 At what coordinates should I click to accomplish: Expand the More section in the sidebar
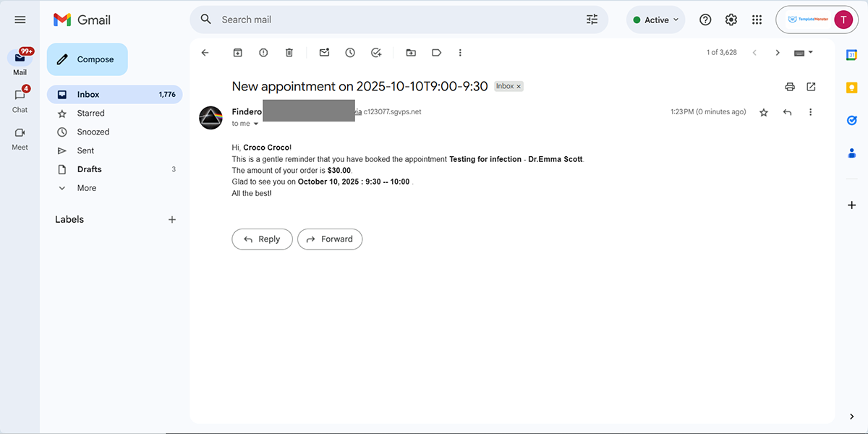click(x=86, y=187)
